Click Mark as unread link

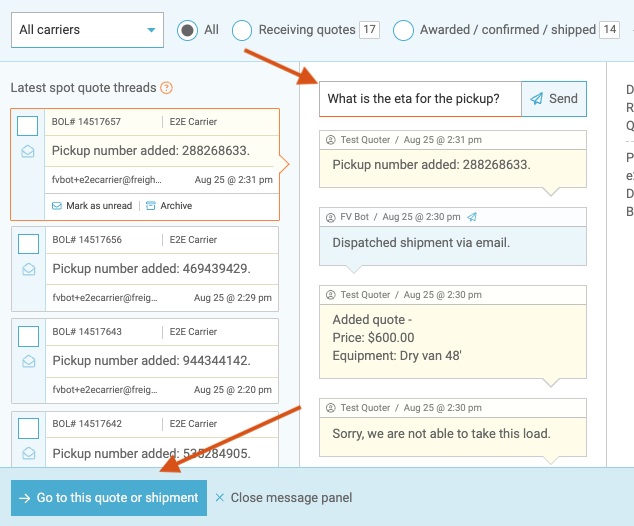pos(92,206)
